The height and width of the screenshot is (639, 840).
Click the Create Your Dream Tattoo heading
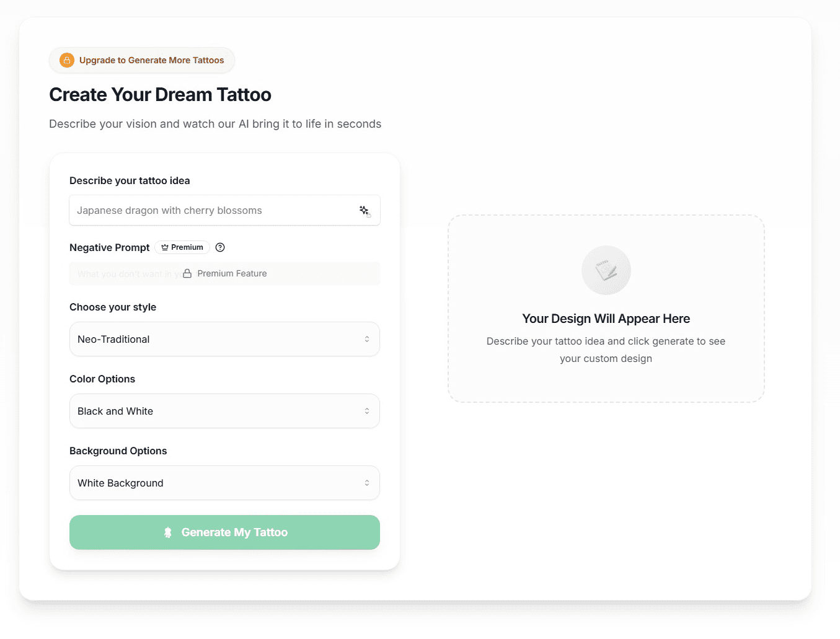160,95
